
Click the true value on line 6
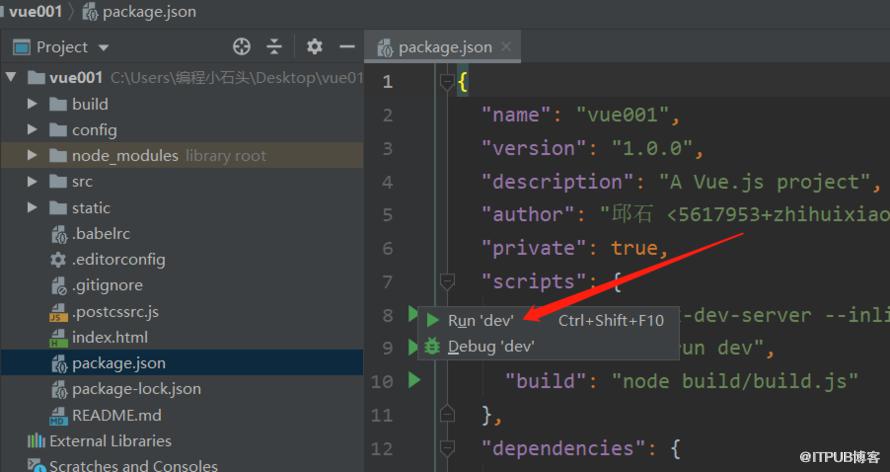pyautogui.click(x=634, y=248)
